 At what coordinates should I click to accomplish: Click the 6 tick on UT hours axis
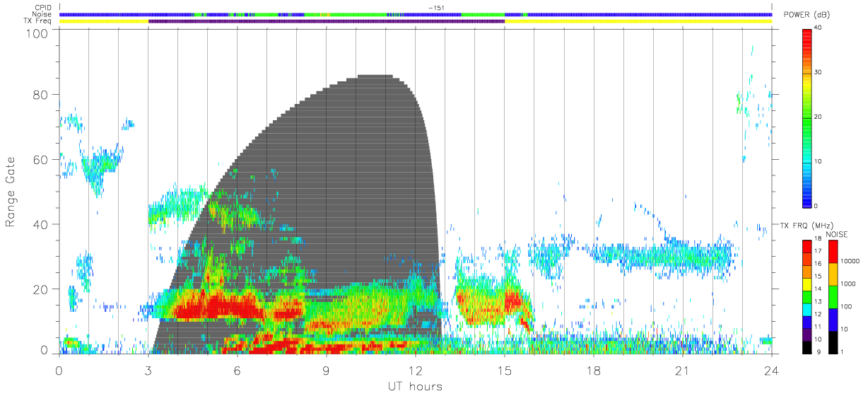(x=237, y=369)
